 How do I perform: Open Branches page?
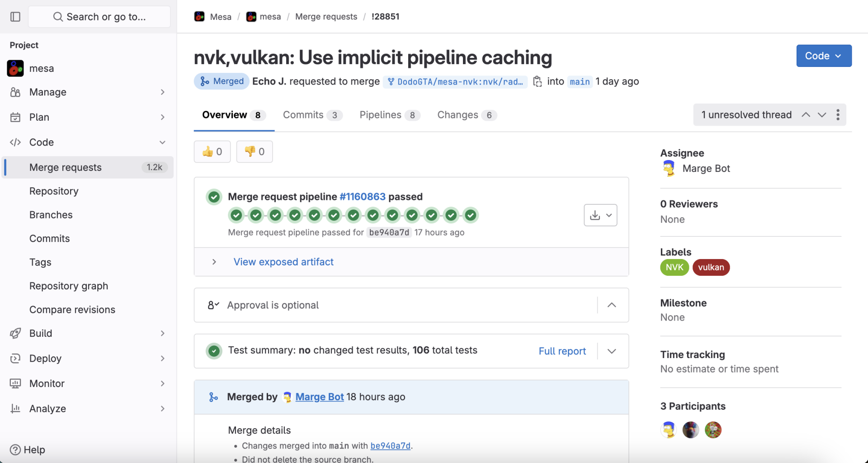(51, 215)
